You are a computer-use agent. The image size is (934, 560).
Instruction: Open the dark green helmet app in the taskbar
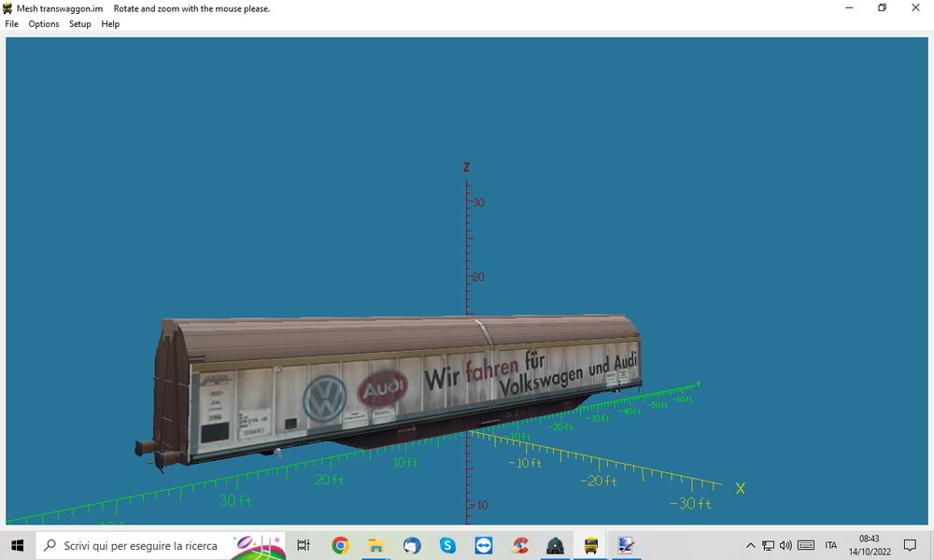pos(555,545)
